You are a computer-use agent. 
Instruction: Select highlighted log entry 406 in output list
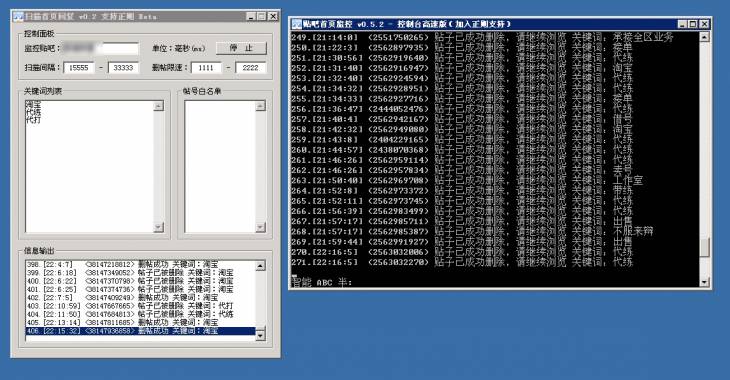point(140,331)
